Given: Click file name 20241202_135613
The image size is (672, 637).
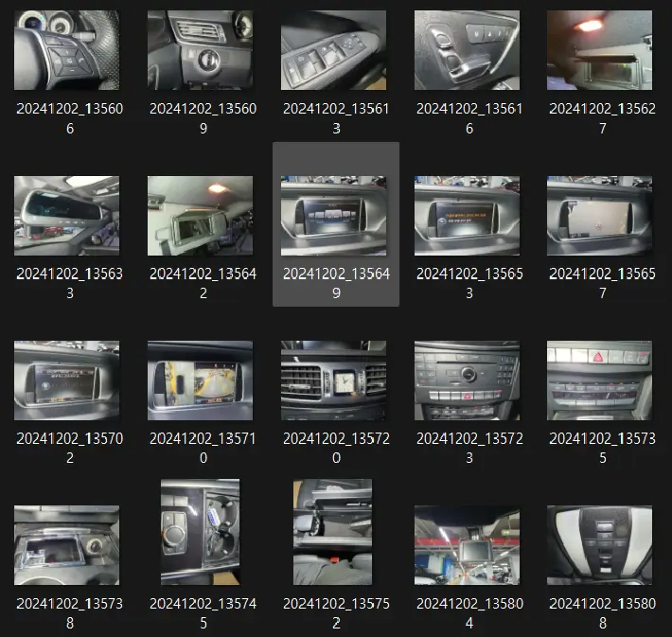Looking at the screenshot, I should (336, 118).
